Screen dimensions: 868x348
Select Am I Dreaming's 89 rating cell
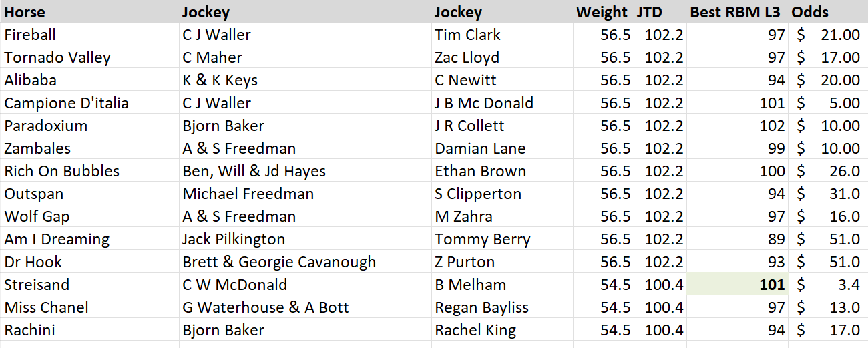pyautogui.click(x=737, y=239)
